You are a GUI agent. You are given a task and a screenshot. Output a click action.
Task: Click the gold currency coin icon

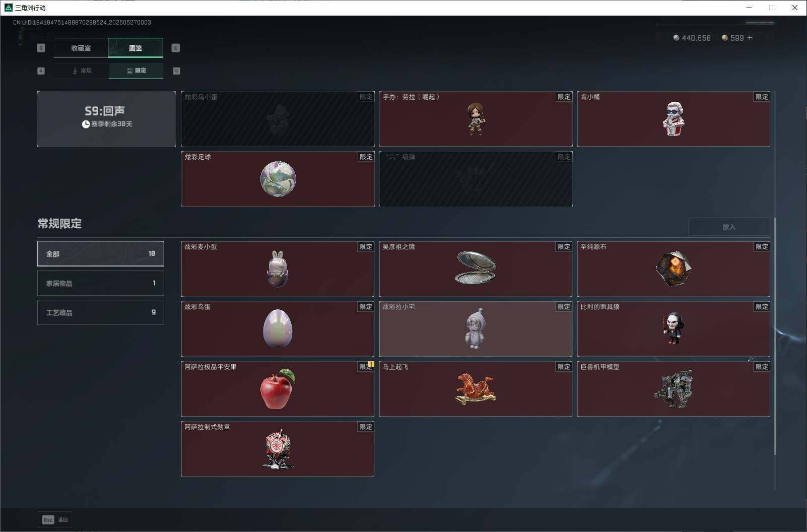point(724,38)
